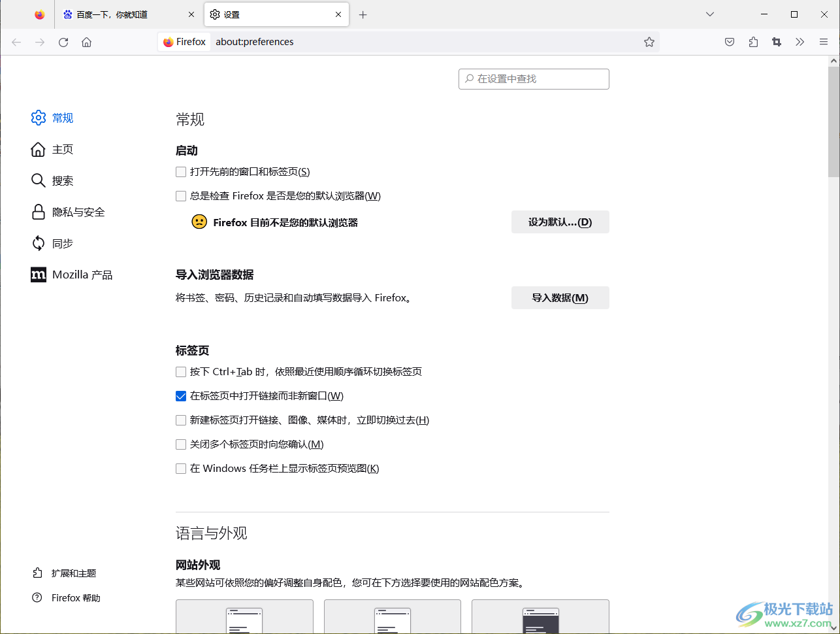Open 扩展和主题 link
Screen dimensions: 840x634
tap(73, 573)
